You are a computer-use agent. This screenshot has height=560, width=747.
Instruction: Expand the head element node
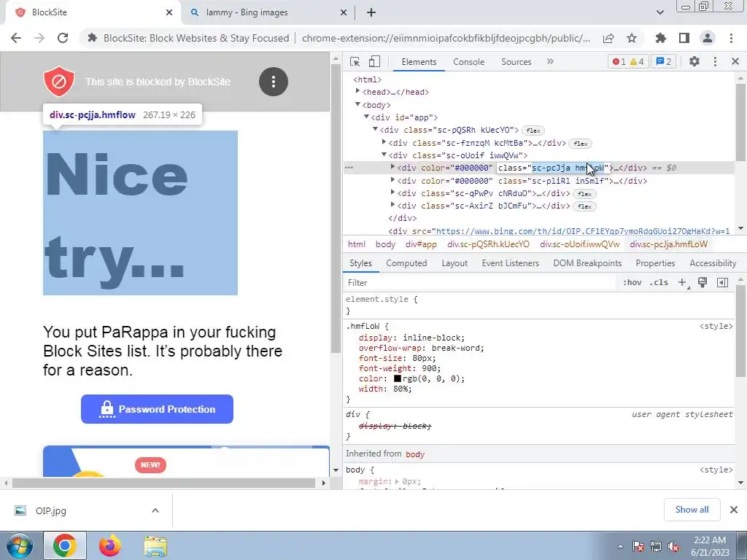coord(357,91)
